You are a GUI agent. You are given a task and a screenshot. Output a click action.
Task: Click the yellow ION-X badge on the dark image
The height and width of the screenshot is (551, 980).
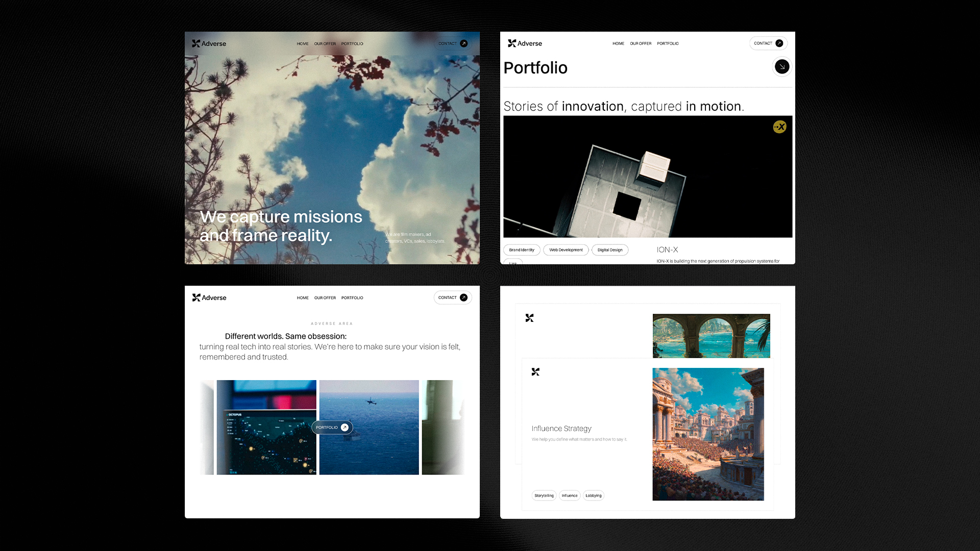pyautogui.click(x=779, y=127)
